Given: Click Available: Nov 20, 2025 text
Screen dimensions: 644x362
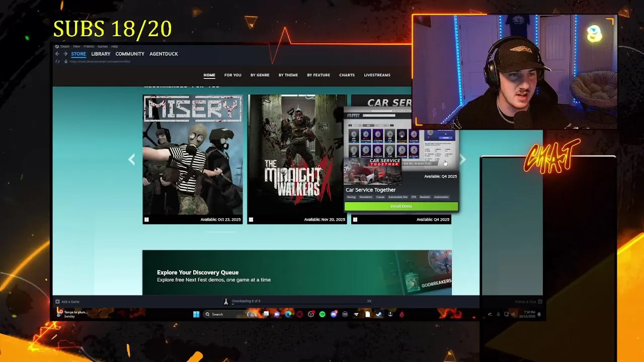Looking at the screenshot, I should pos(325,220).
